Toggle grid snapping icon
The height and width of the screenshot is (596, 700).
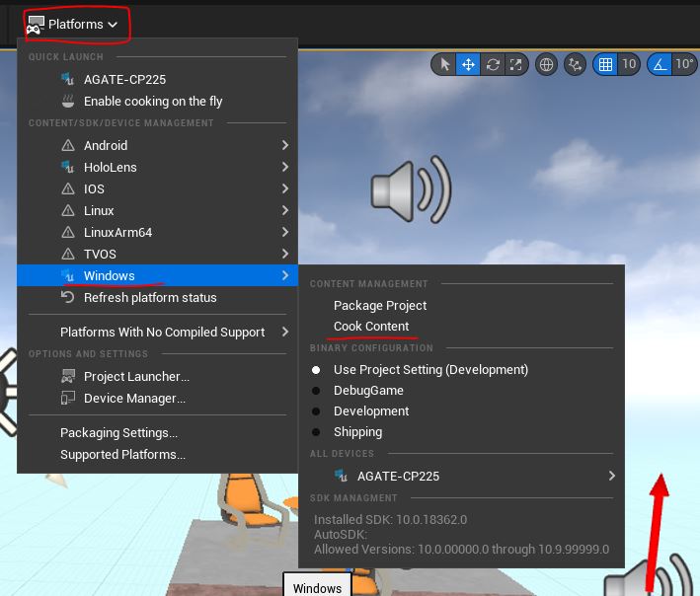point(605,65)
